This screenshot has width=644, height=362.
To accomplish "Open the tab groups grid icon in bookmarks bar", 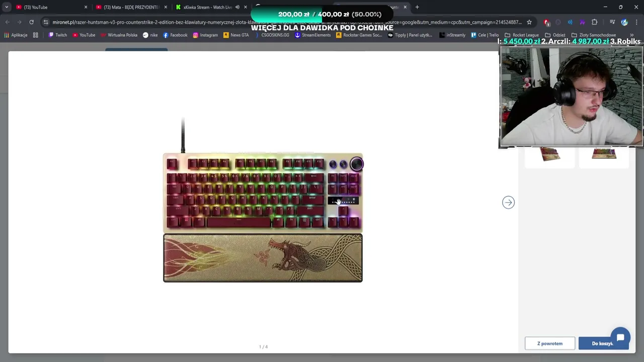I will (35, 35).
